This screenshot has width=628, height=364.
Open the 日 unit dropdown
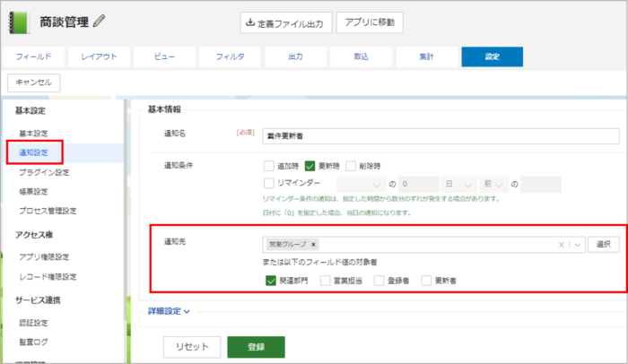click(459, 185)
